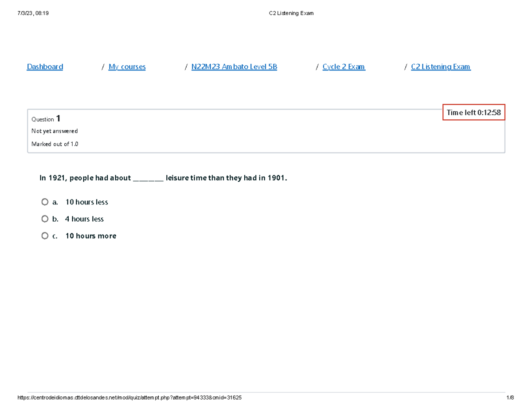The image size is (532, 411).
Task: Click the "Not yet answered" status text
Action: pyautogui.click(x=55, y=131)
